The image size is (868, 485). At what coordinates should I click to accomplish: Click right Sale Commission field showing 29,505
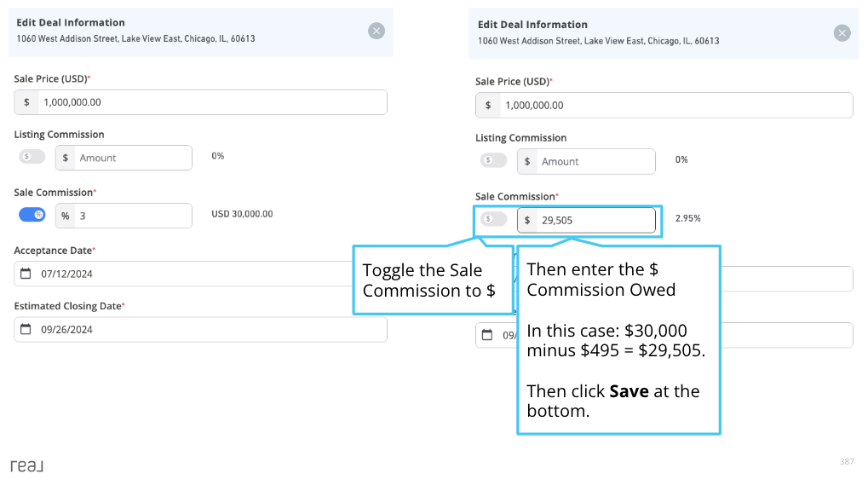click(x=586, y=221)
